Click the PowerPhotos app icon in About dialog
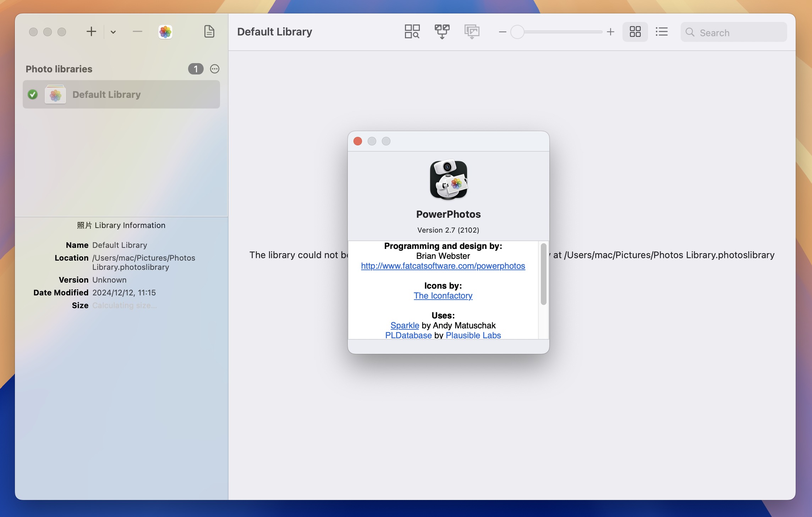812x517 pixels. tap(449, 179)
